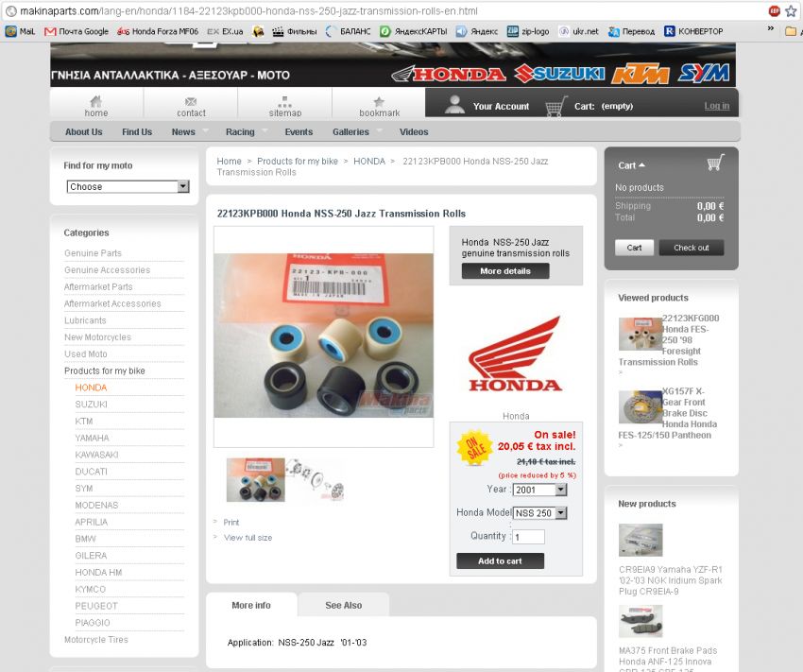803x672 pixels.
Task: Click the Print link
Action: pyautogui.click(x=231, y=522)
